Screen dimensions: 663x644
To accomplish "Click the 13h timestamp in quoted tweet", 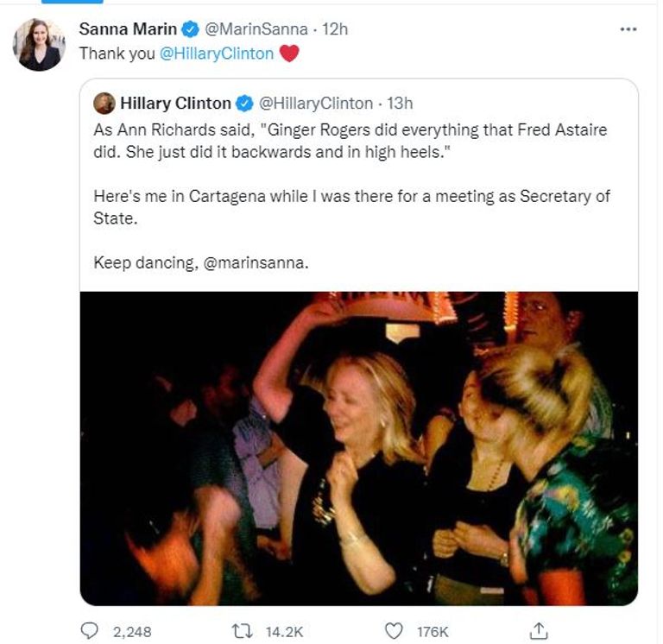I will [401, 104].
